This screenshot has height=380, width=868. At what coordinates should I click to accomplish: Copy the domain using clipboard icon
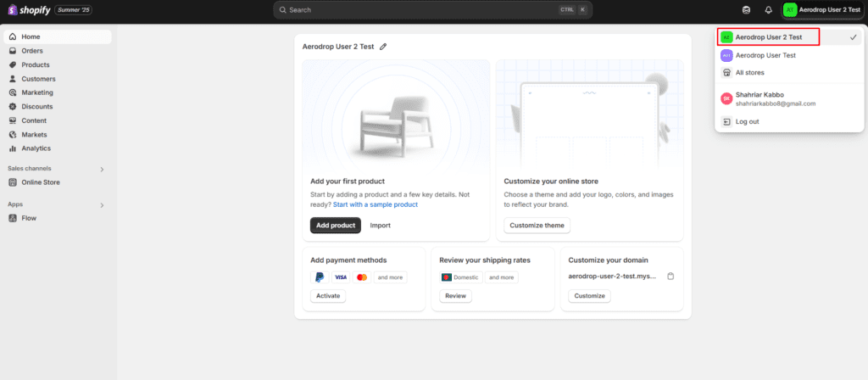pos(670,277)
